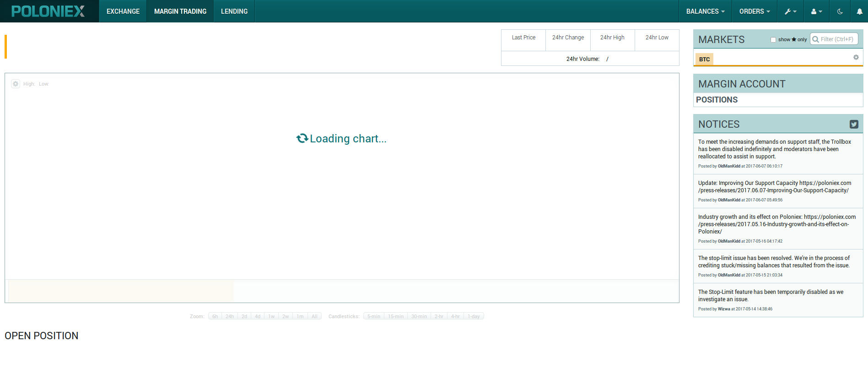This screenshot has width=868, height=374.
Task: Toggle night mode moon icon
Action: (x=840, y=11)
